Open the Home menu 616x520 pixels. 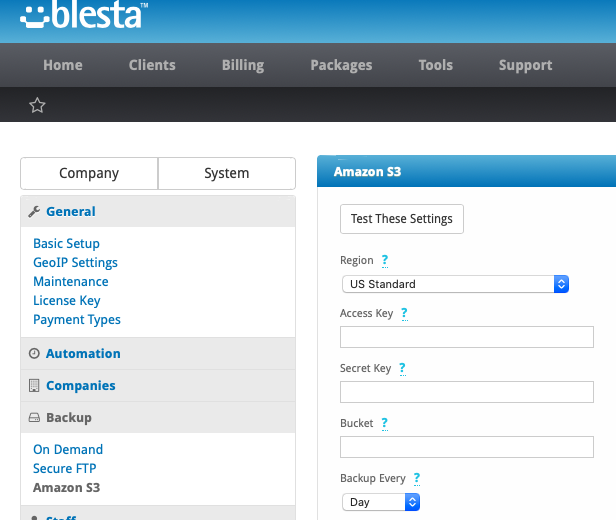point(63,65)
